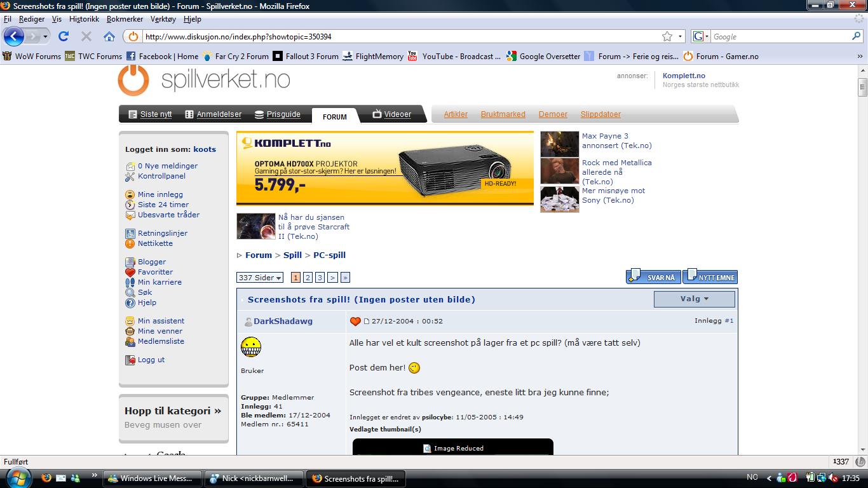This screenshot has width=868, height=488.
Task: Open the address bar history dropdown arrow
Action: click(x=681, y=37)
